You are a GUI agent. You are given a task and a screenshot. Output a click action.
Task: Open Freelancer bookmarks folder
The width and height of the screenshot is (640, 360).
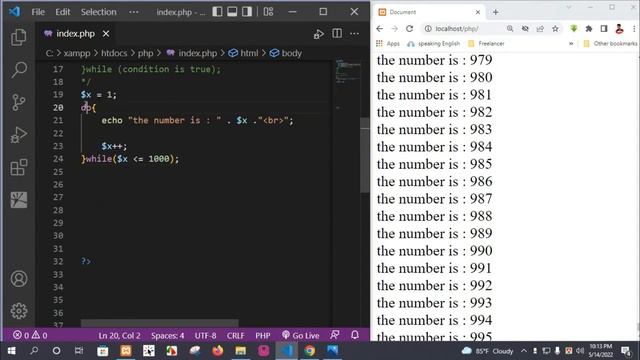[486, 43]
